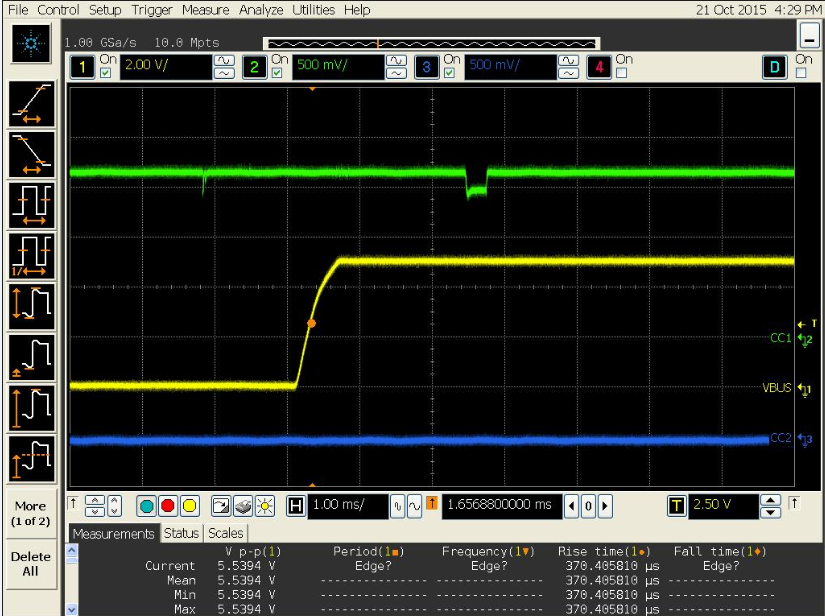Open the Trigger menu
Viewport: 825px width, 616px height.
click(x=152, y=9)
